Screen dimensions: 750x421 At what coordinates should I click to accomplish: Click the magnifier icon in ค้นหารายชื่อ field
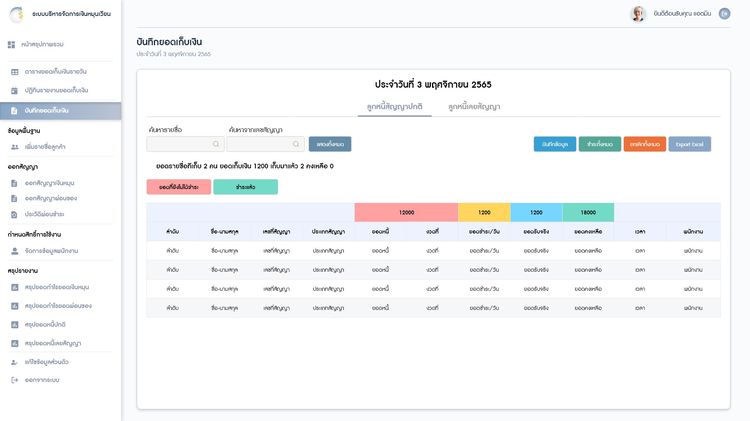tap(215, 144)
